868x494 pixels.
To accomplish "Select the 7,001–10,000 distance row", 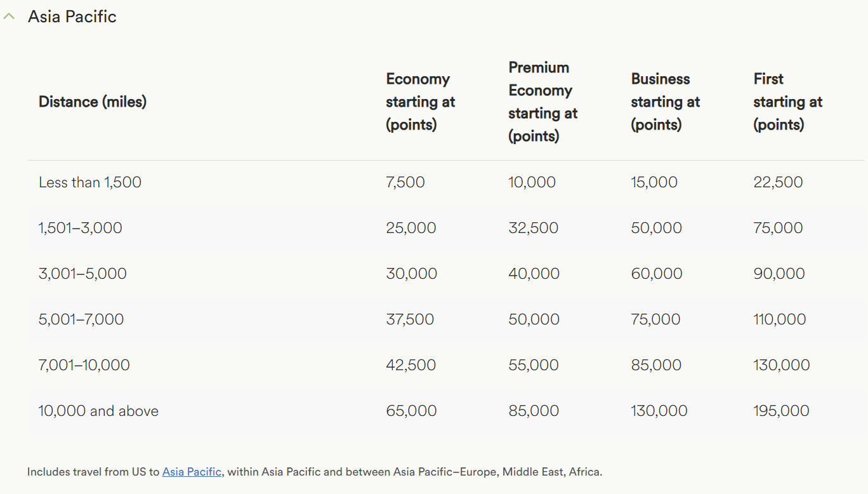I will click(x=445, y=365).
